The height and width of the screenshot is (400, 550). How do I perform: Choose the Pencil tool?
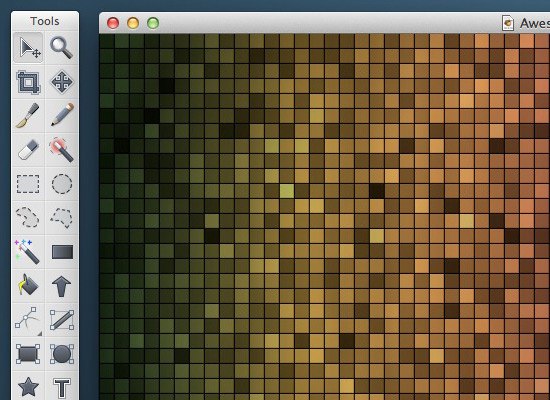[61, 115]
